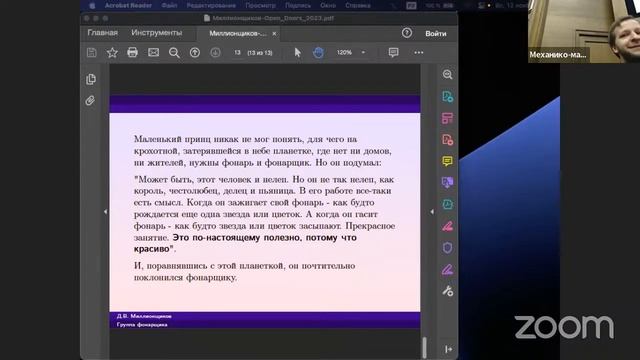Click the search magnifier in right pane
Image resolution: width=640 pixels, height=360 pixels.
coord(447,74)
